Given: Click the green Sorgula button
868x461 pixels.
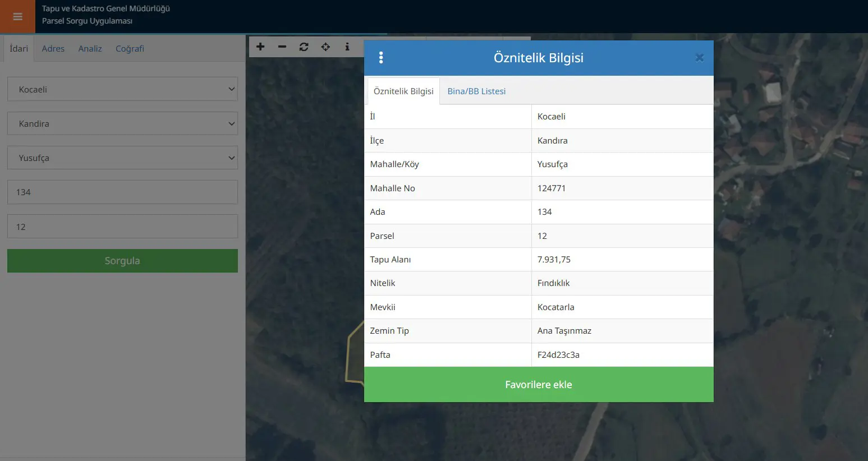Looking at the screenshot, I should click(122, 261).
